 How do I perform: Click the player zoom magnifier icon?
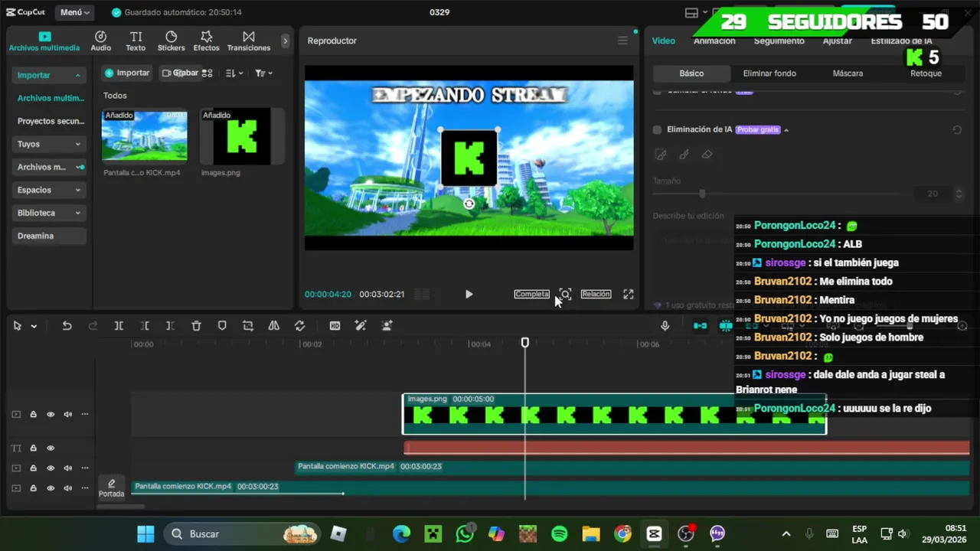[565, 294]
